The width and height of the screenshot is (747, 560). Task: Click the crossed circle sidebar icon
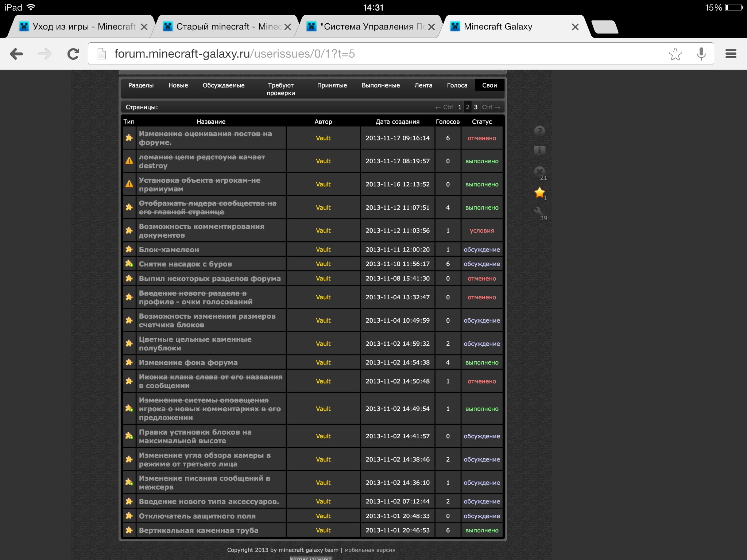pyautogui.click(x=539, y=171)
